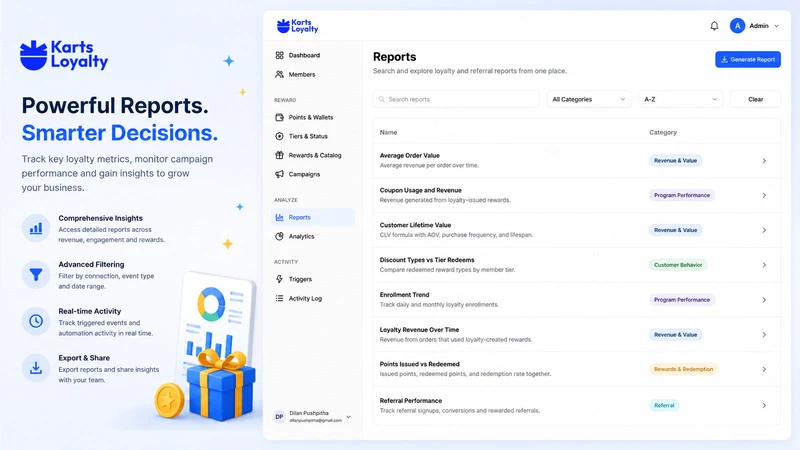Navigate to Tiers & Status
Image resolution: width=800 pixels, height=450 pixels.
[x=308, y=136]
